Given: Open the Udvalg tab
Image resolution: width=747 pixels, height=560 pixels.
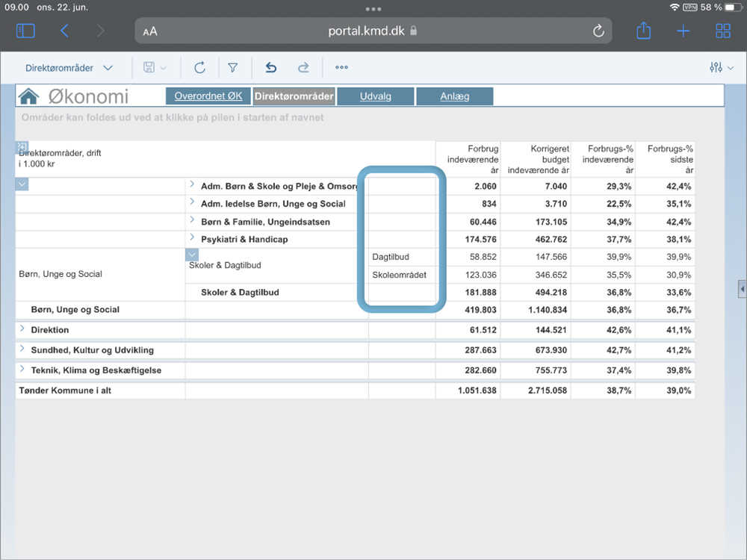Looking at the screenshot, I should click(x=375, y=96).
